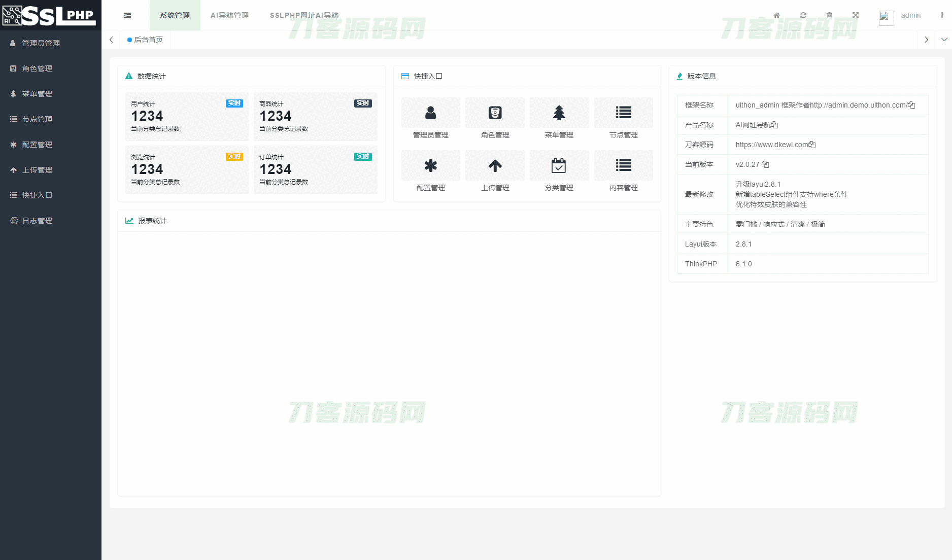Click the trash clear-cache icon

pos(829,16)
